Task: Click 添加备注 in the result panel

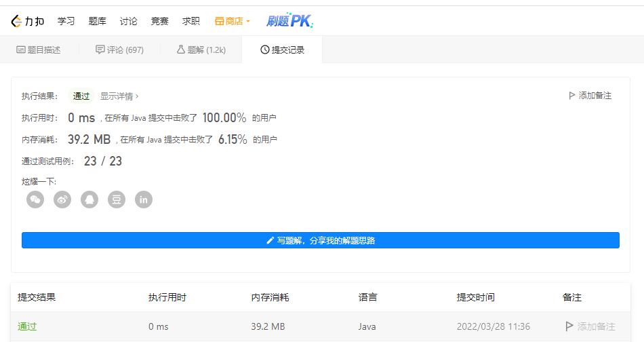Action: 590,96
